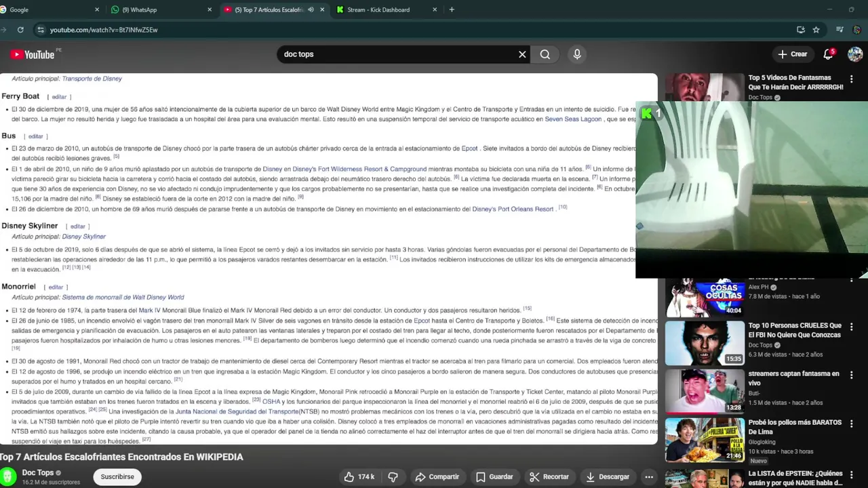Click the Butl- channel name
The image size is (868, 488).
tap(755, 393)
